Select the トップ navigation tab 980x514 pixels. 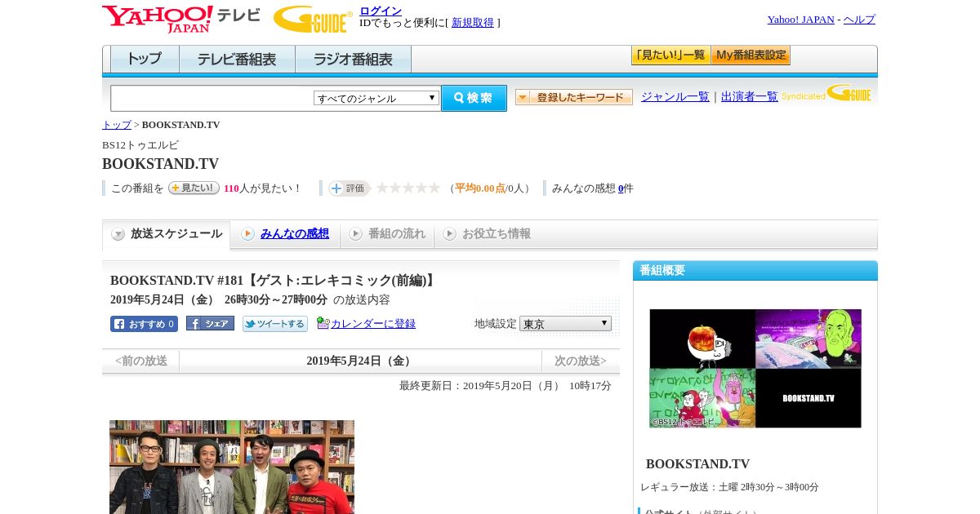click(x=145, y=60)
